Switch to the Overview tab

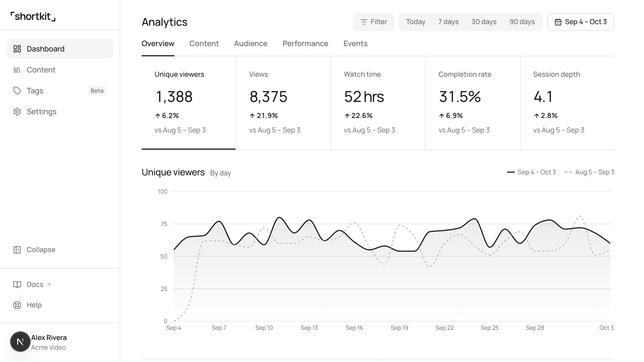point(158,44)
